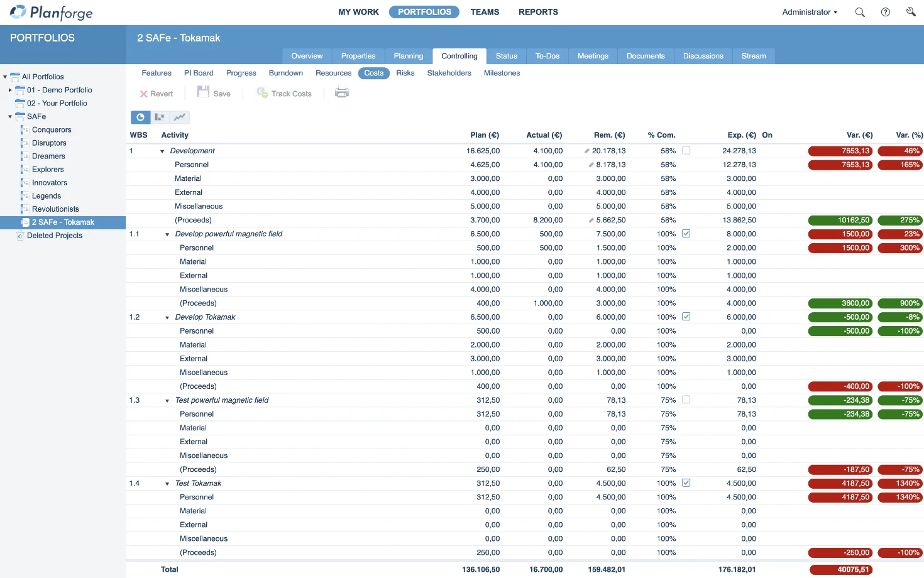Click the All Portfolios folder icon
924x578 pixels.
pos(15,77)
